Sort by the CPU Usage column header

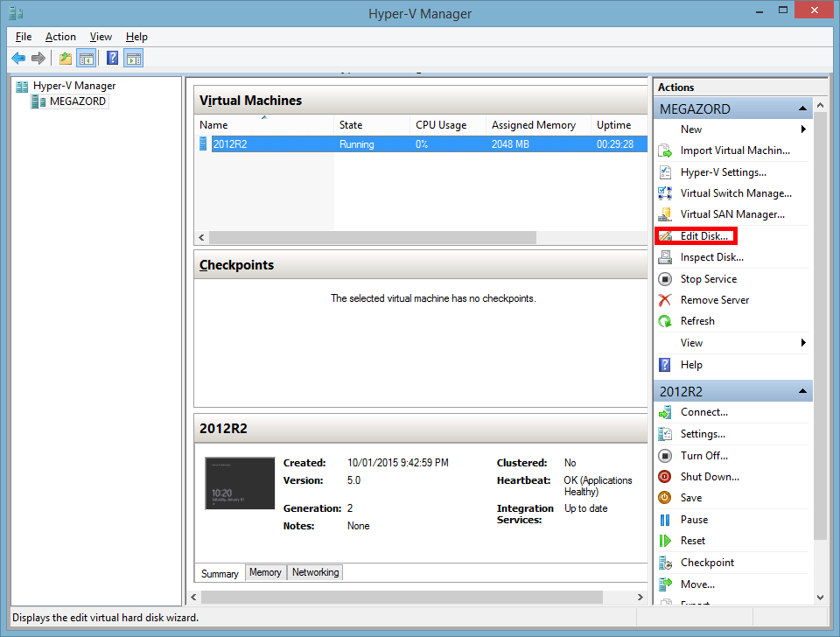point(448,125)
